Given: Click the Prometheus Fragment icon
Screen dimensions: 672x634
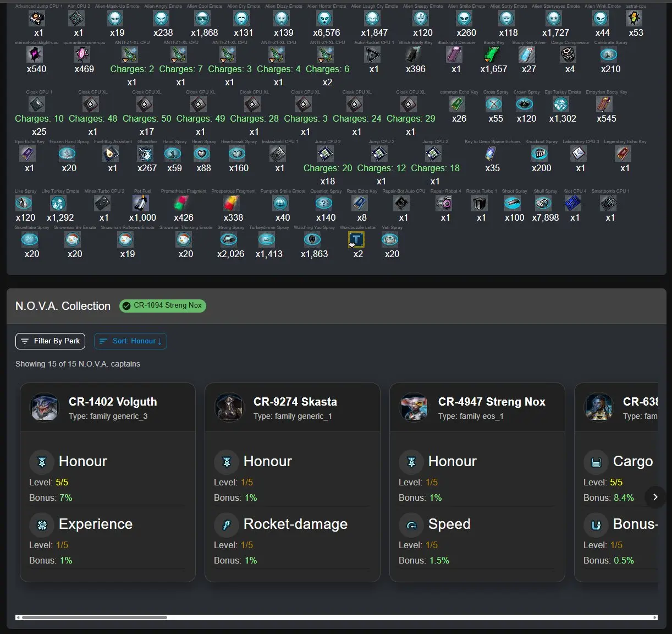Looking at the screenshot, I should point(182,203).
